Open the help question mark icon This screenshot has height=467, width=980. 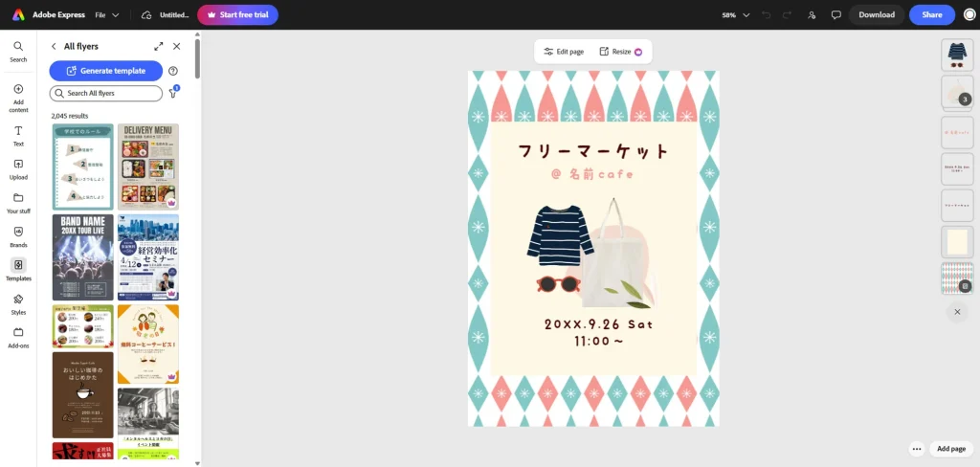tap(173, 71)
